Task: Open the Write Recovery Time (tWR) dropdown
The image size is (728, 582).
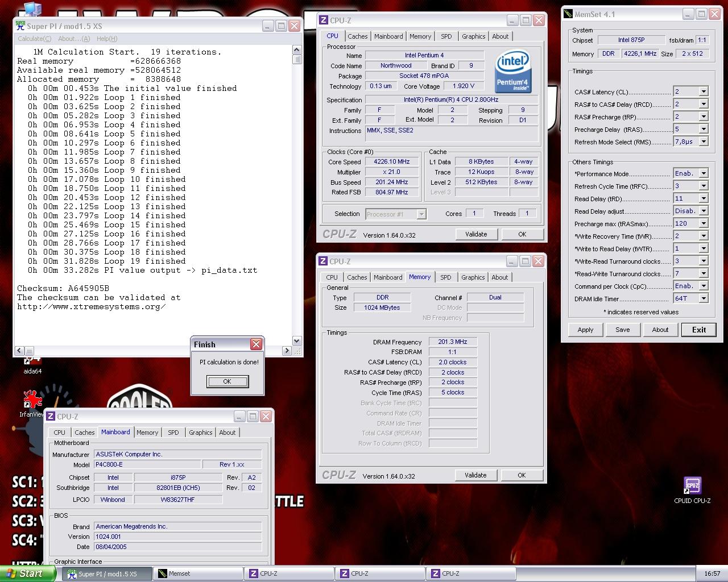Action: [x=704, y=236]
